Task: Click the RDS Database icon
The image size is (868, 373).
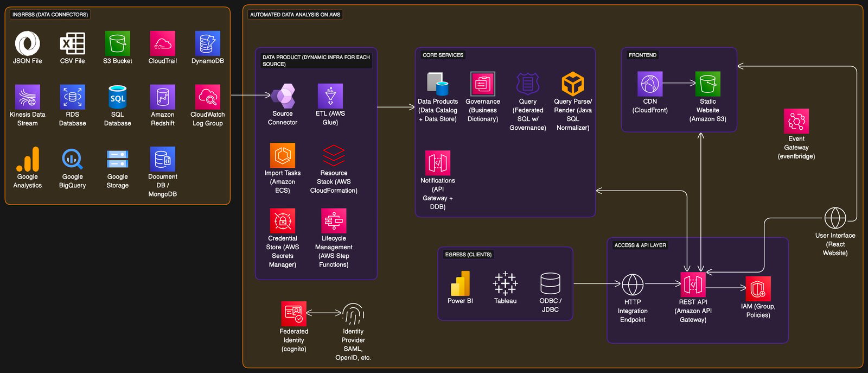Action: tap(72, 97)
